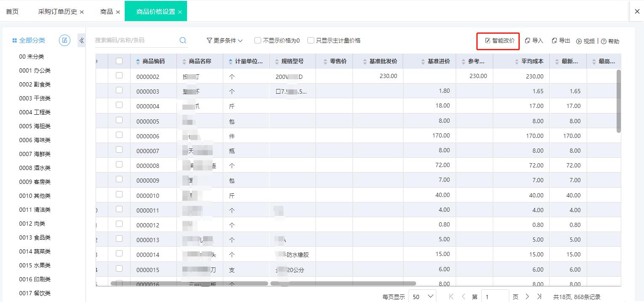Image resolution: width=644 pixels, height=302 pixels.
Task: Open the 采购订单历史 tab
Action: pos(57,11)
